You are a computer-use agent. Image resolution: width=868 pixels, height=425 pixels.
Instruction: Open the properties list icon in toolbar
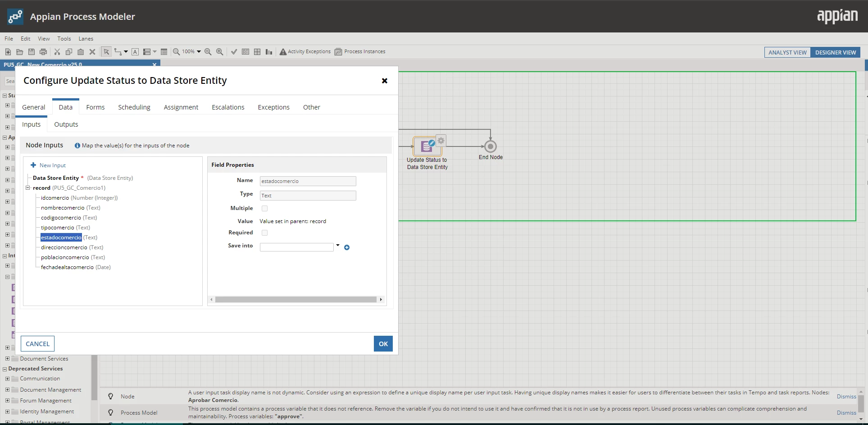[x=164, y=52]
